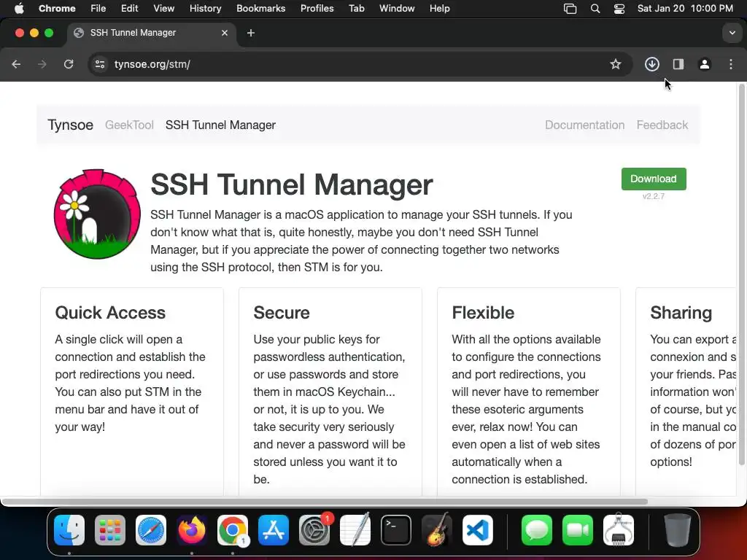747x560 pixels.
Task: Open Chrome three-dot menu
Action: pos(731,64)
